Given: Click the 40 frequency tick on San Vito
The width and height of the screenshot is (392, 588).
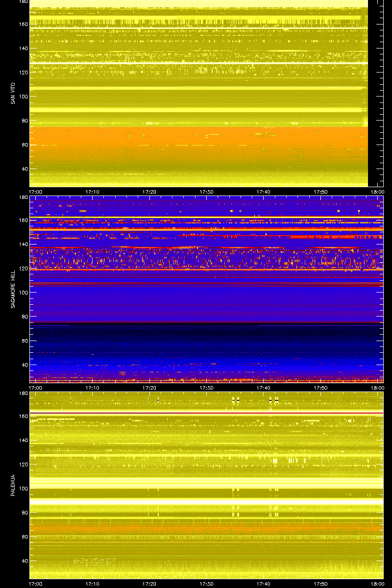Looking at the screenshot, I should 24,169.
